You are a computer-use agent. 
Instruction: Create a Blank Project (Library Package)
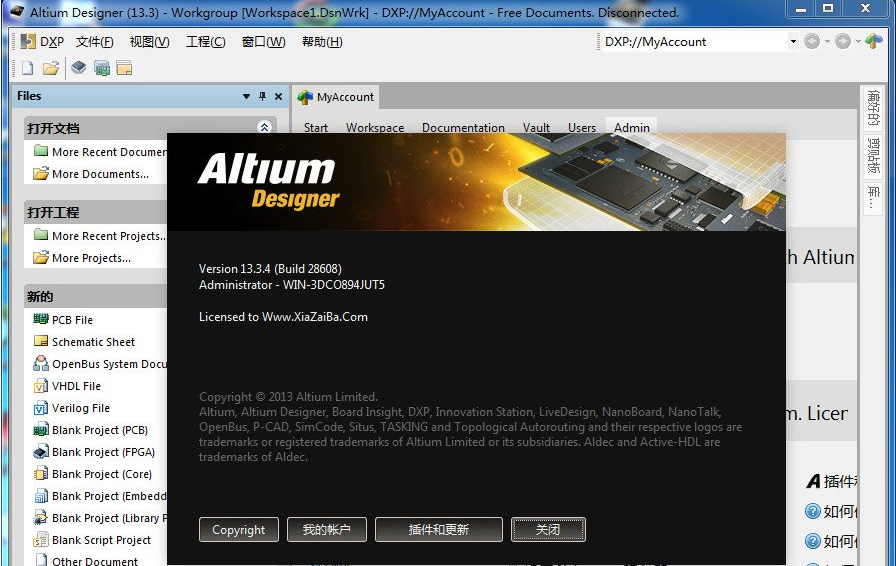click(101, 518)
